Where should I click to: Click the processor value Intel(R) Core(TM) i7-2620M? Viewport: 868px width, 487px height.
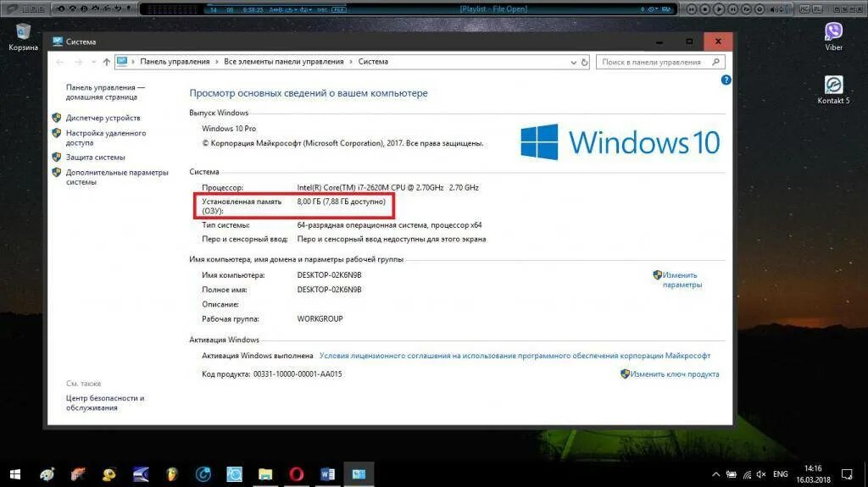(x=387, y=188)
